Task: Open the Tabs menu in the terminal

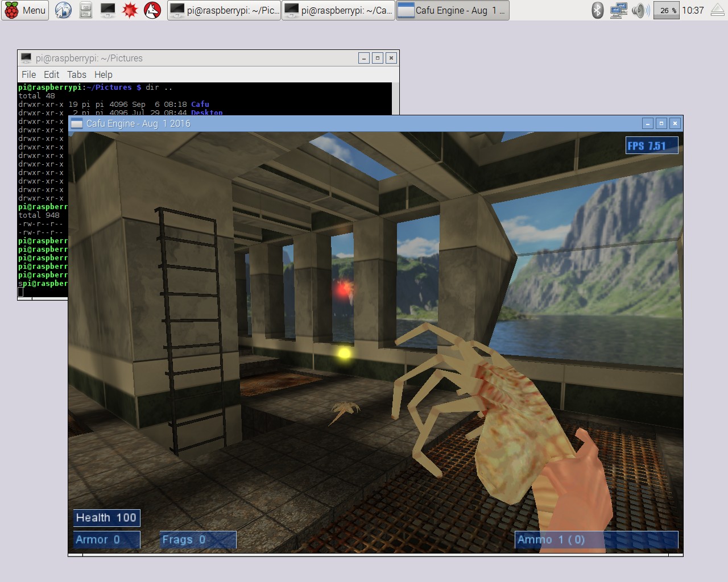Action: tap(77, 74)
